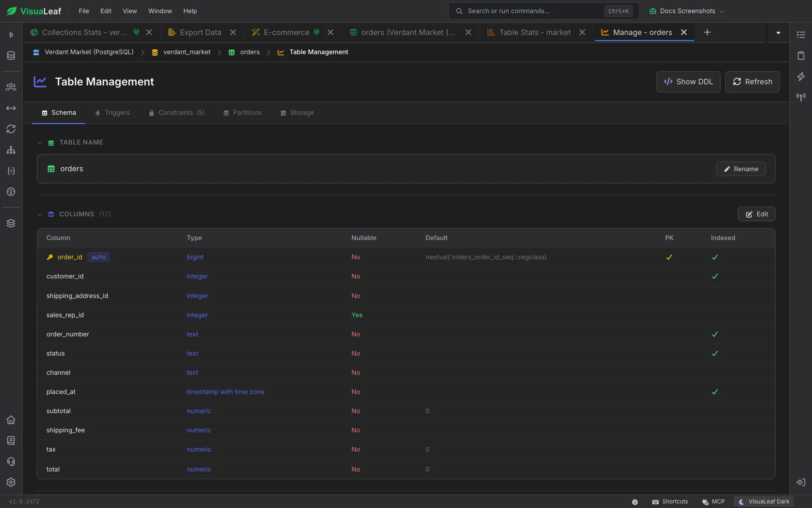The height and width of the screenshot is (508, 812).
Task: Click the lightning bolt icon in the right panel
Action: [x=801, y=76]
